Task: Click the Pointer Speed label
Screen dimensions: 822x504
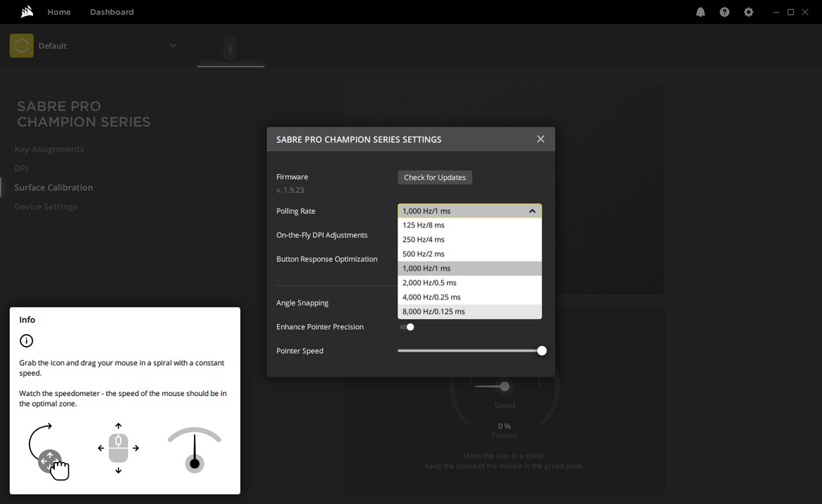Action: click(x=300, y=351)
